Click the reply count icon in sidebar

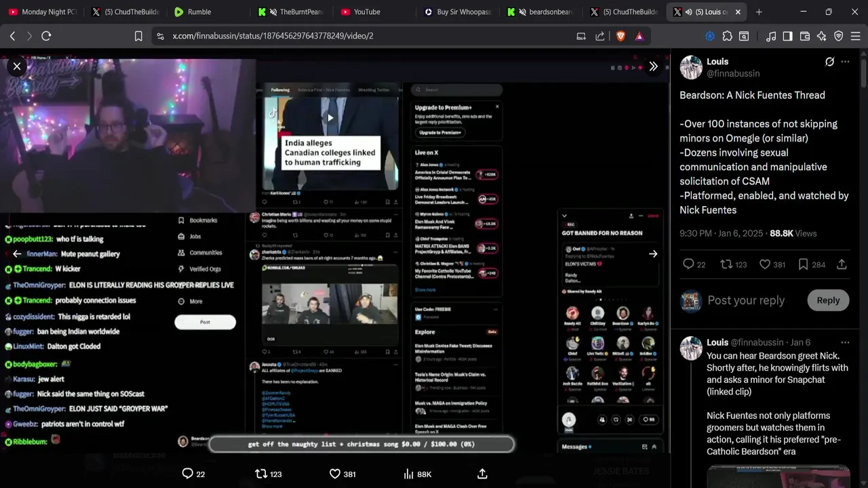[x=688, y=264]
